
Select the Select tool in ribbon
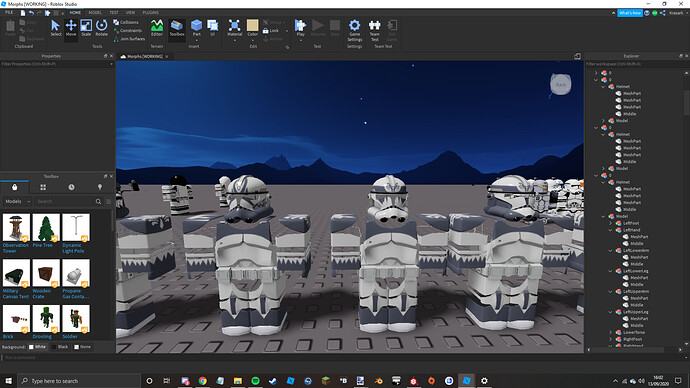point(55,28)
